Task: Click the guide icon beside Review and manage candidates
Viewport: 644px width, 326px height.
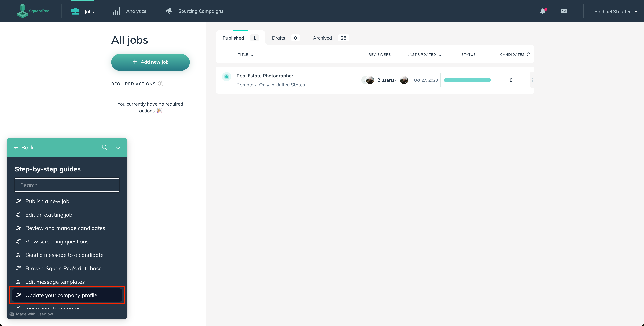Action: coord(19,228)
